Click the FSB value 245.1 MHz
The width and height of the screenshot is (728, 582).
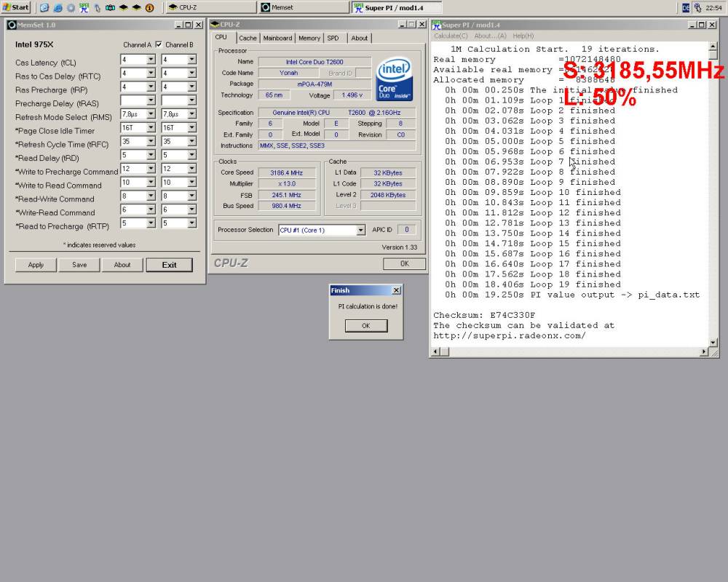pyautogui.click(x=286, y=195)
